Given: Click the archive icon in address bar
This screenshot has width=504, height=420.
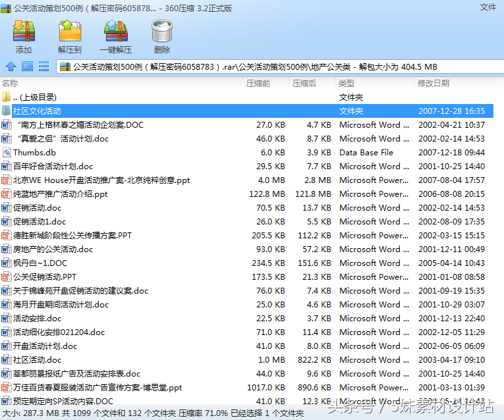Looking at the screenshot, I should 65,66.
